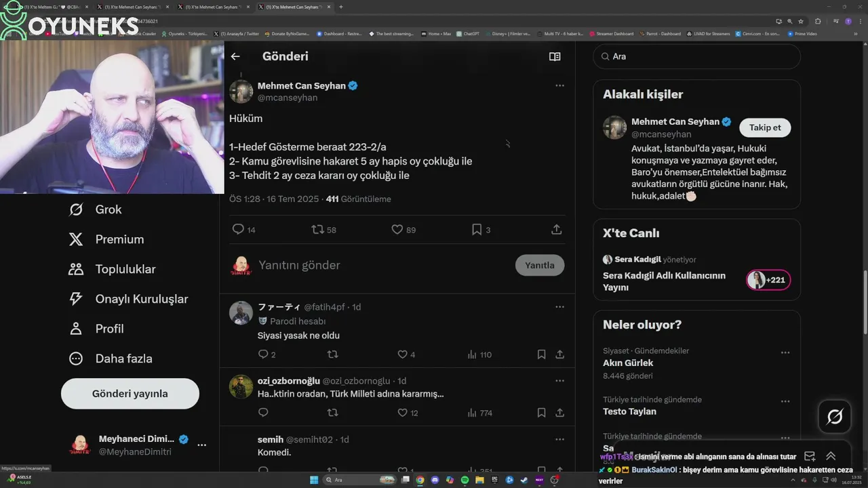The width and height of the screenshot is (868, 488).
Task: Repost ozi_ozbornoğlu's reply
Action: tap(332, 413)
